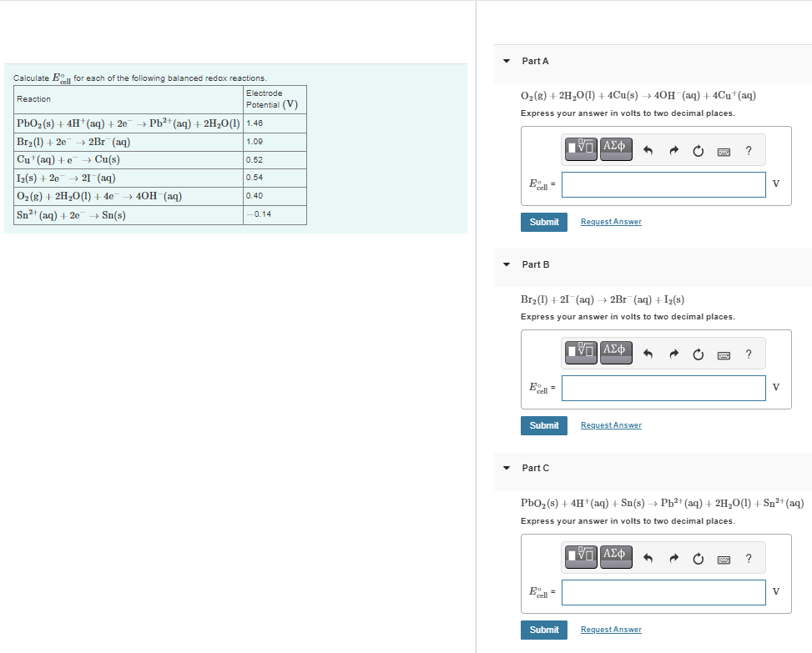Image resolution: width=812 pixels, height=653 pixels.
Task: Reset the answer field in Part B
Action: [698, 354]
